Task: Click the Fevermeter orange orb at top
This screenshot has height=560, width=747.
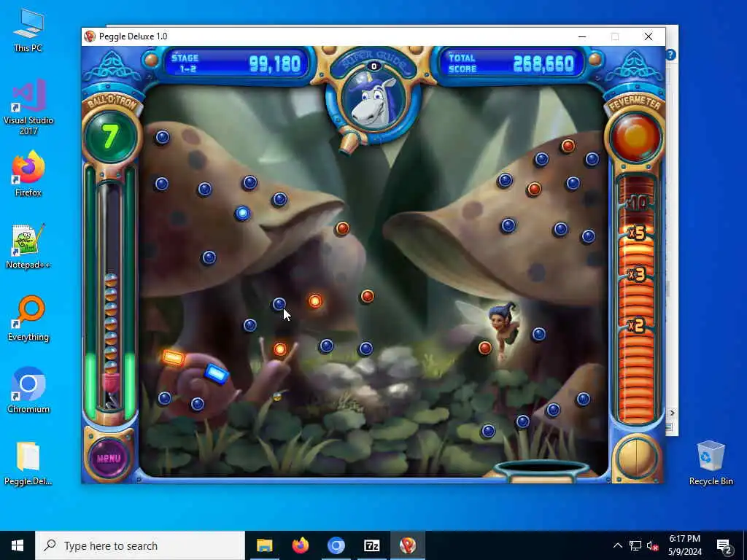Action: tap(635, 136)
